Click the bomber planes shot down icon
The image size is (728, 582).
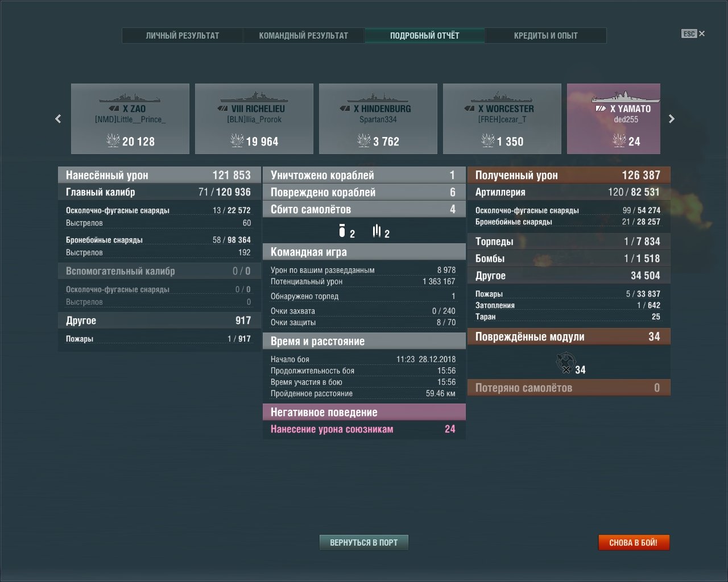[342, 231]
